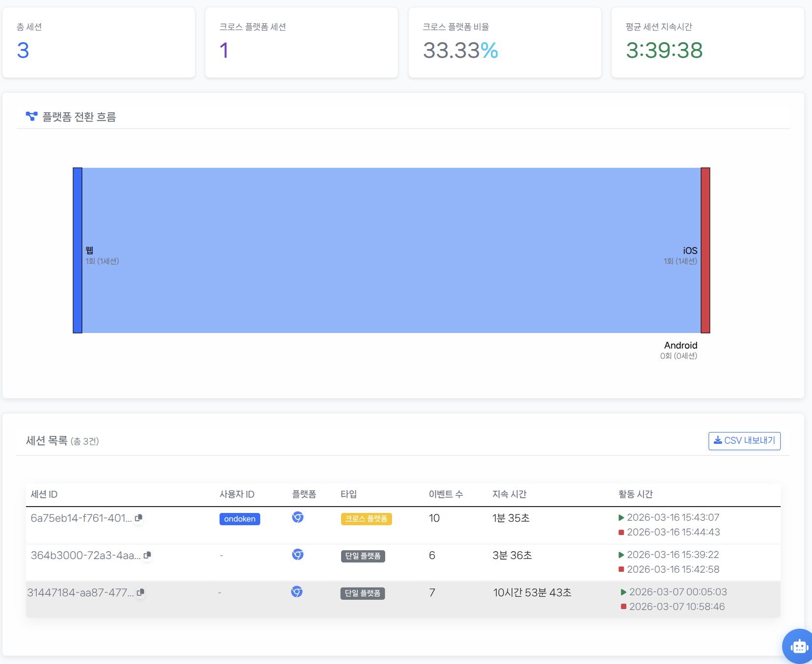812x664 pixels.
Task: Copy session ID 364b3000-72a3-4aa
Action: pyautogui.click(x=147, y=555)
